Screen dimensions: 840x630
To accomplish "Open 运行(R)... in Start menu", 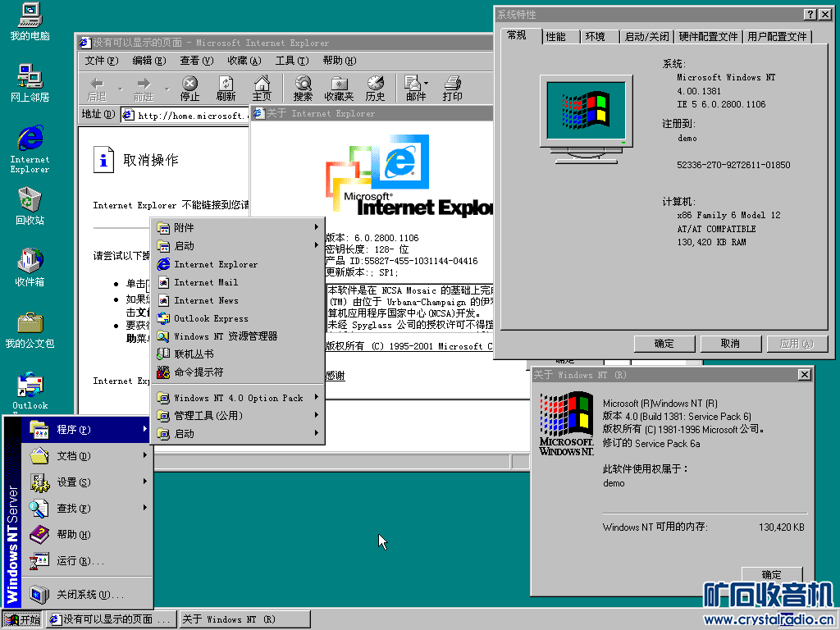I will coord(87,561).
